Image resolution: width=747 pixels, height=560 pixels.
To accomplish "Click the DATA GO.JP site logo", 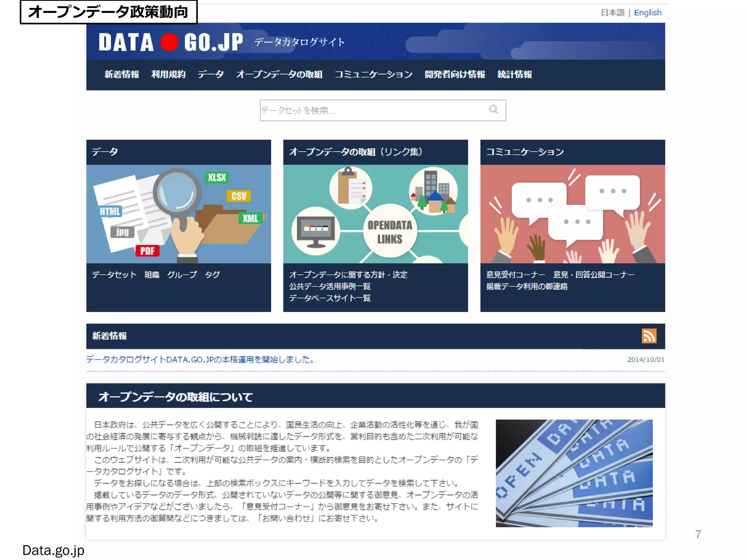I will 170,42.
